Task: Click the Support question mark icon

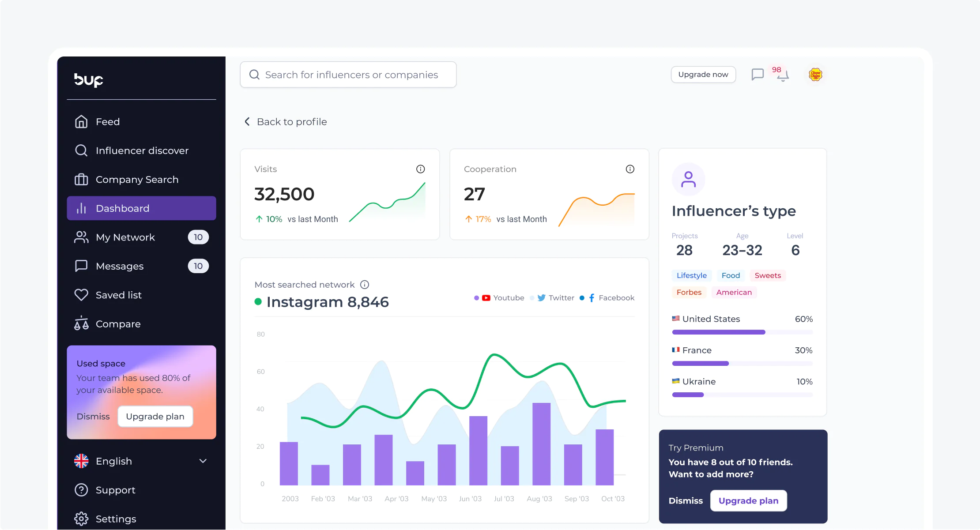Action: click(81, 490)
